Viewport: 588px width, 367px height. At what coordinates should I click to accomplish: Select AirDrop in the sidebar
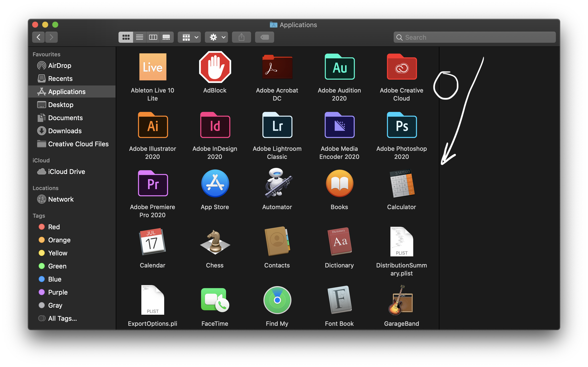60,66
